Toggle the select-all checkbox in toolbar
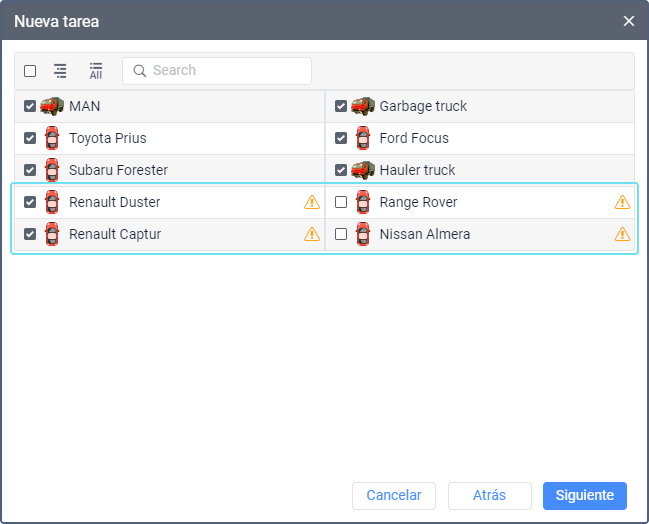 30,71
